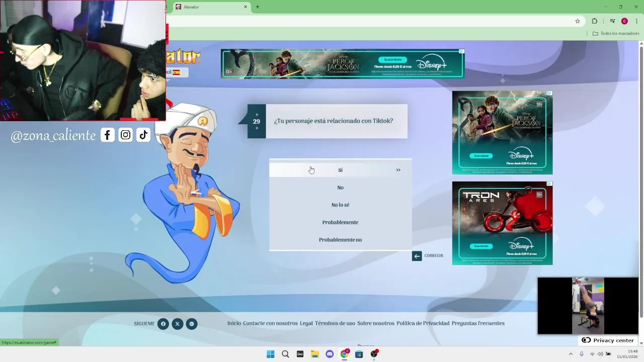This screenshot has height=362, width=644.
Task: Open the Chrome extensions puzzle icon
Action: (x=595, y=21)
